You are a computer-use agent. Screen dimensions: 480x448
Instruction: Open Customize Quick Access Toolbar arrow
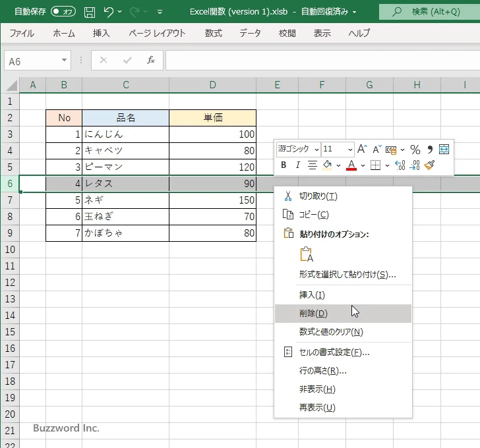(x=160, y=12)
